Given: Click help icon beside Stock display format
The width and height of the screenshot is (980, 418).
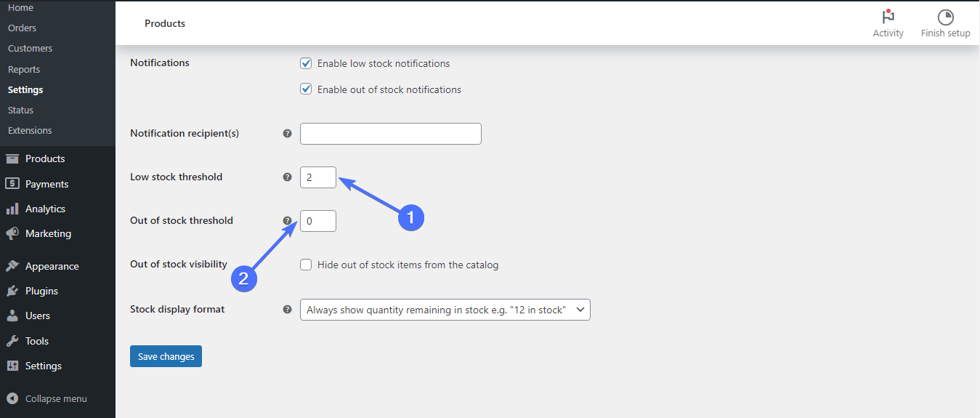Looking at the screenshot, I should (x=287, y=309).
